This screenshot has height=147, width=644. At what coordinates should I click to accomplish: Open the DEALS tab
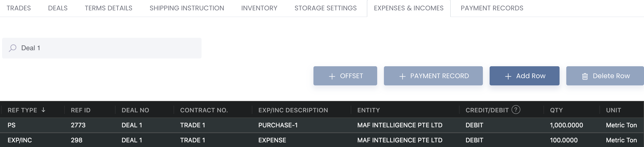[x=58, y=8]
